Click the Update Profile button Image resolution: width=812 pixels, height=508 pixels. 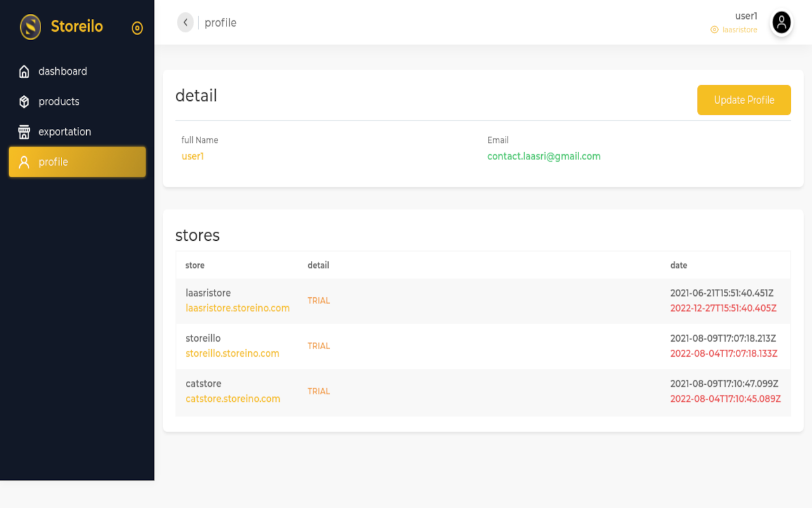(743, 100)
